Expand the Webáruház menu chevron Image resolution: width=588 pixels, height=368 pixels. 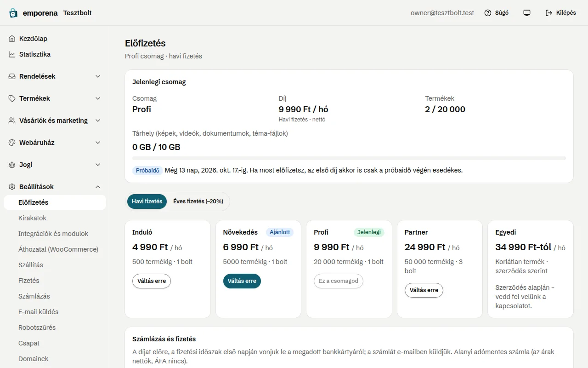98,143
